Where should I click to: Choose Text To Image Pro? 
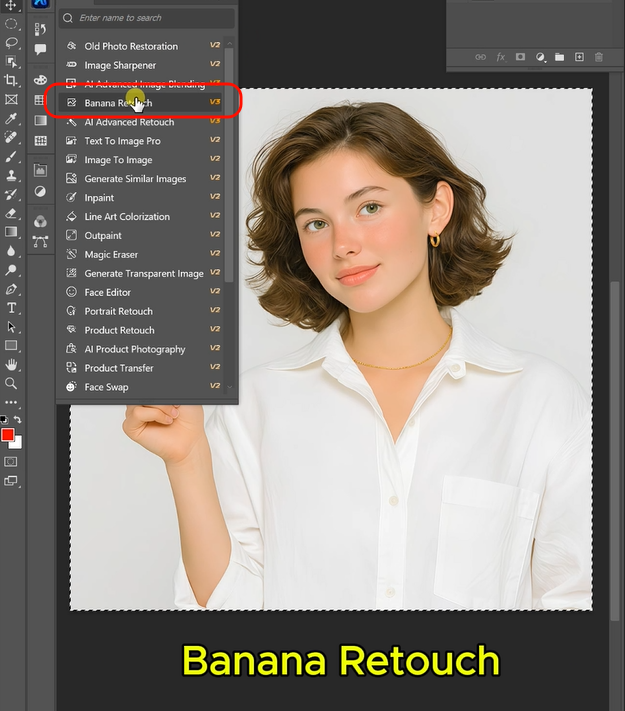[143, 141]
